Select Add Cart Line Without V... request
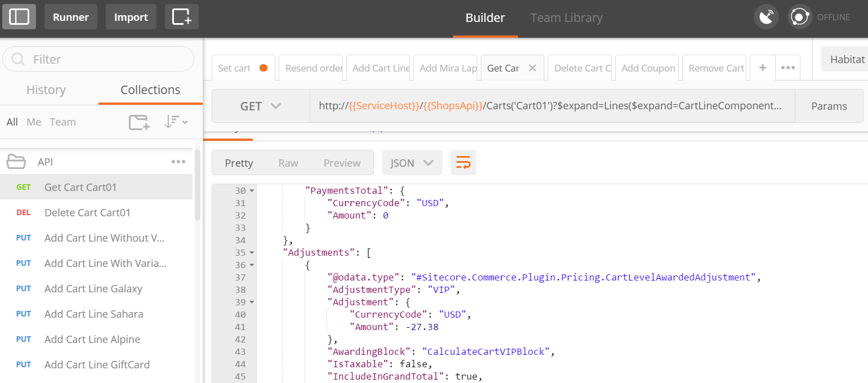The height and width of the screenshot is (383, 868). pos(96,238)
